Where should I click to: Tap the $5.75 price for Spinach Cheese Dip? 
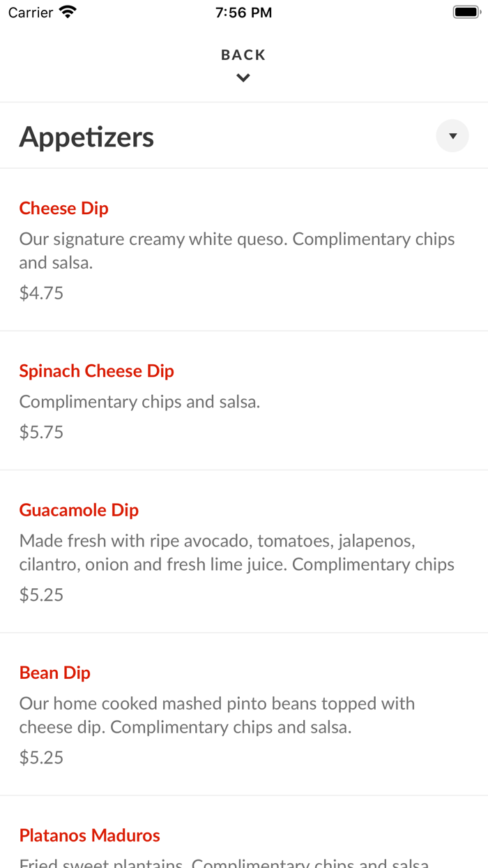pyautogui.click(x=41, y=432)
